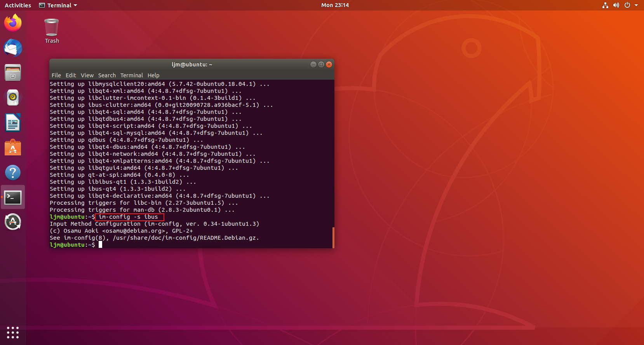This screenshot has height=345, width=644.
Task: Open the File menu in the terminal
Action: pos(56,75)
